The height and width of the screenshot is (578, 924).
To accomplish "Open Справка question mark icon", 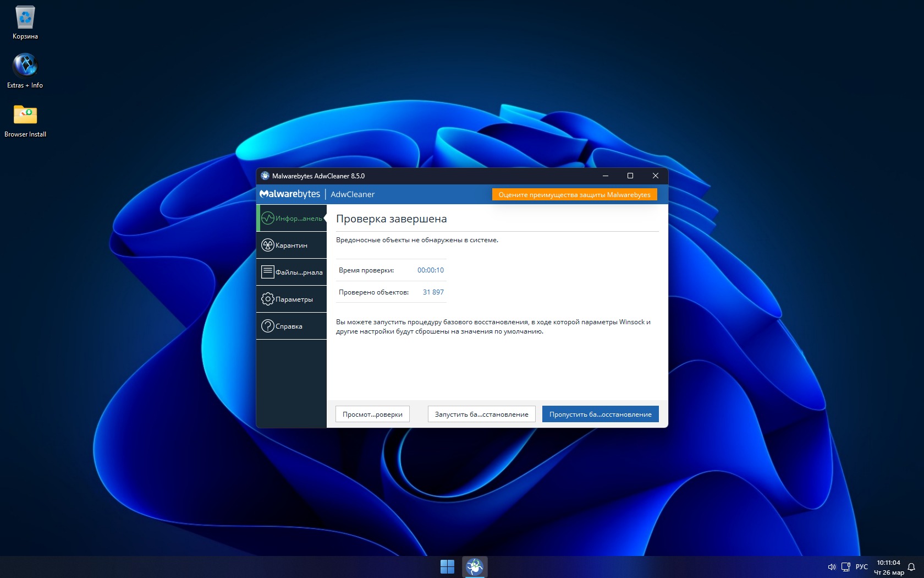I will [x=268, y=326].
